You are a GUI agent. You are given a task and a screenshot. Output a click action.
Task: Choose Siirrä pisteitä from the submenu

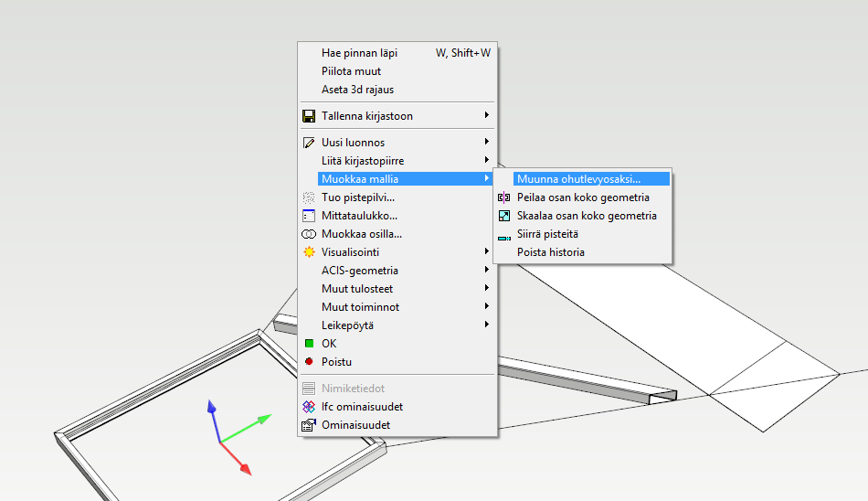click(x=547, y=234)
